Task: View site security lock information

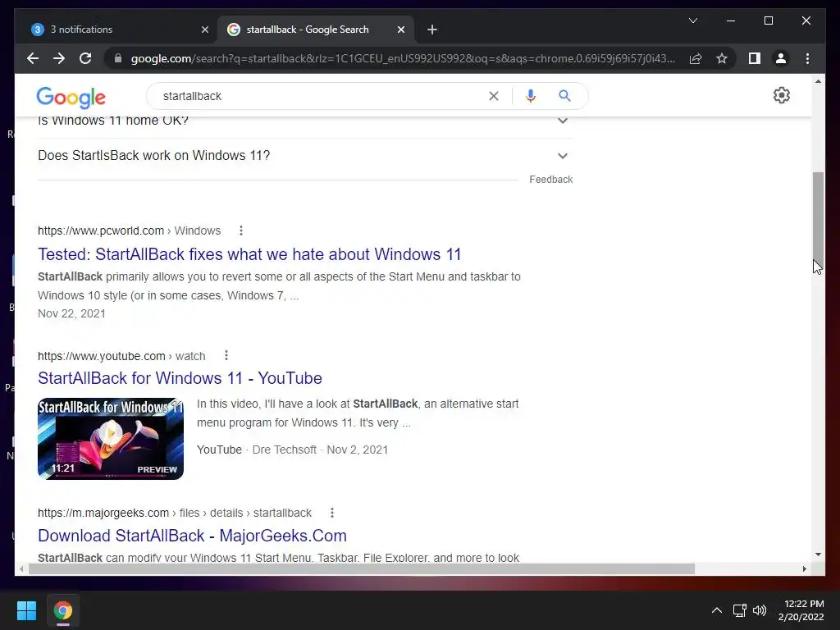Action: pyautogui.click(x=118, y=58)
